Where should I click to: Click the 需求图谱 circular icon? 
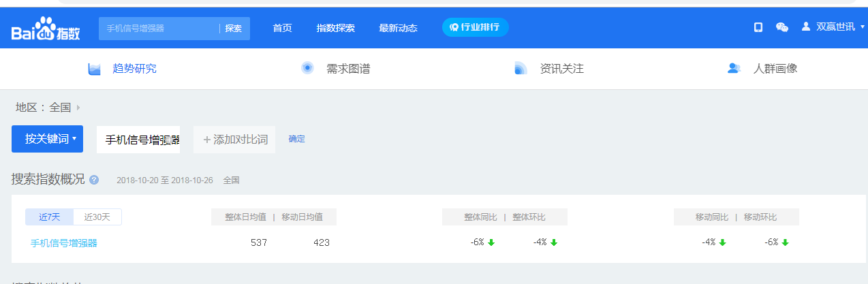(307, 68)
